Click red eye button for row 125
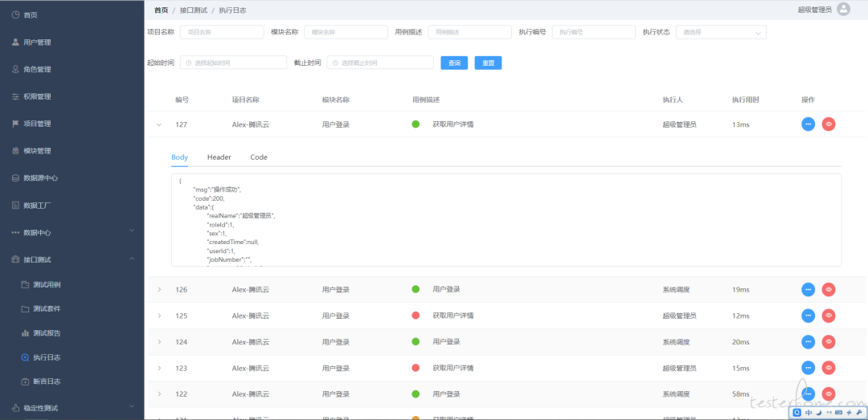This screenshot has height=420, width=868. point(829,316)
